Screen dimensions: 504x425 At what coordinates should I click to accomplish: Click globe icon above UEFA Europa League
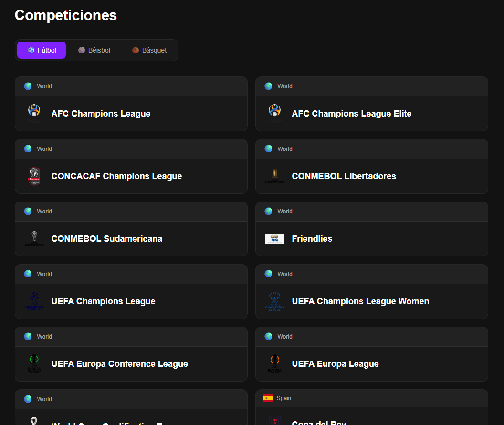[x=268, y=336]
